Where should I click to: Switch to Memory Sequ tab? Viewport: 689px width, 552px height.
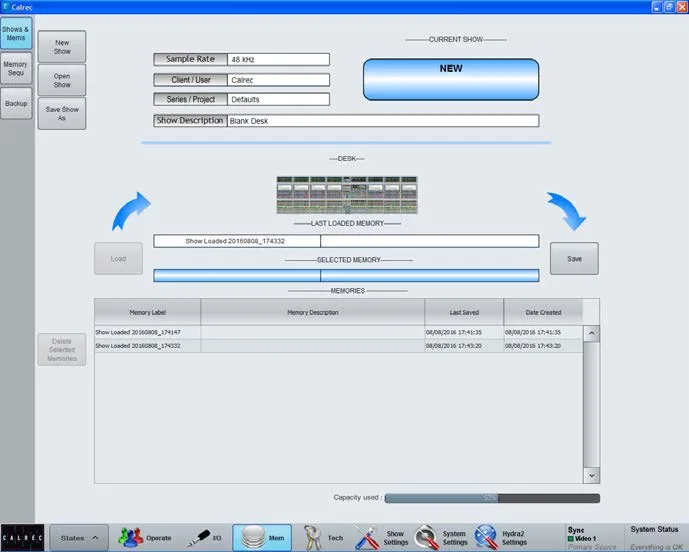pos(16,69)
